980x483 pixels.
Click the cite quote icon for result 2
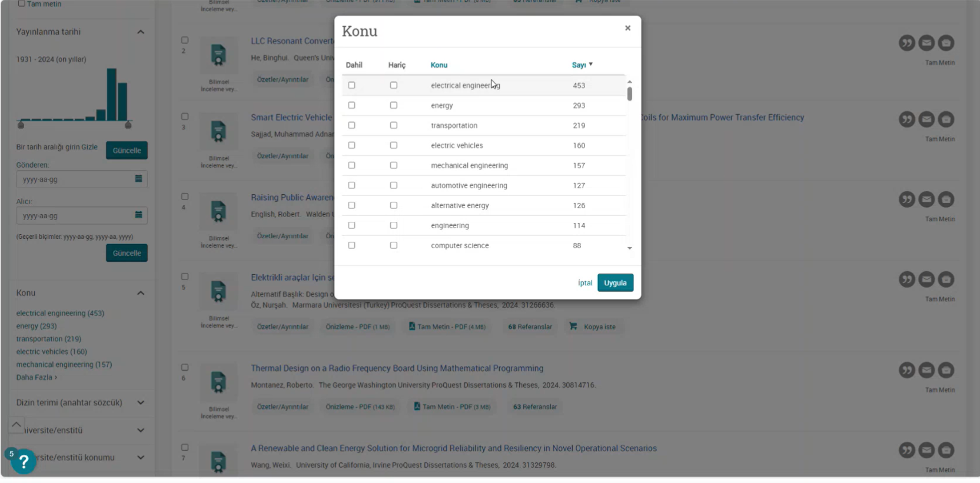906,43
